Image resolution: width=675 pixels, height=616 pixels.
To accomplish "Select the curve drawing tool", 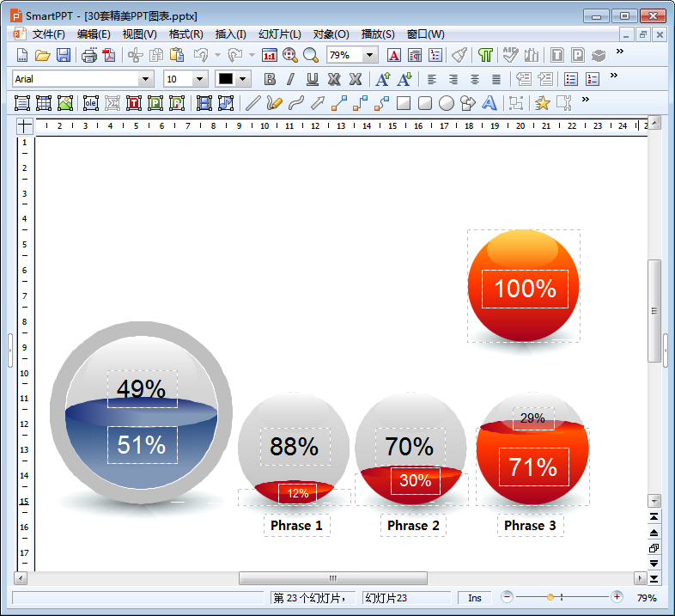I will 295,103.
